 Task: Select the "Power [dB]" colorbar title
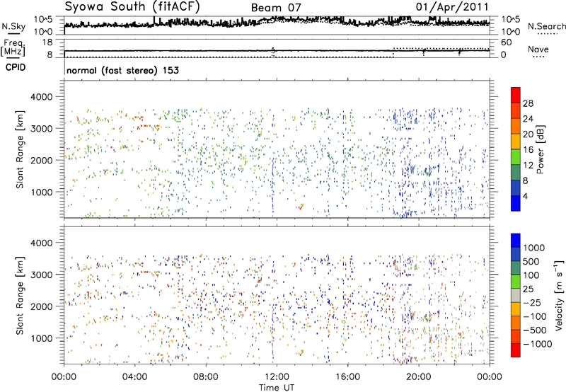pyautogui.click(x=540, y=149)
